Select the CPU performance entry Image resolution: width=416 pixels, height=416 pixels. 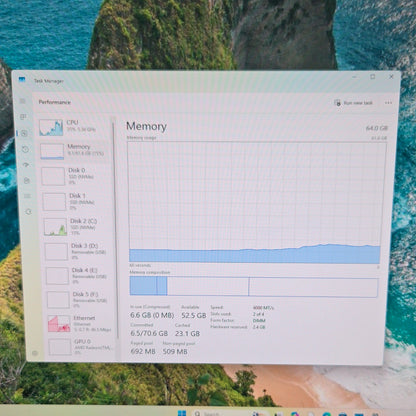pyautogui.click(x=74, y=127)
